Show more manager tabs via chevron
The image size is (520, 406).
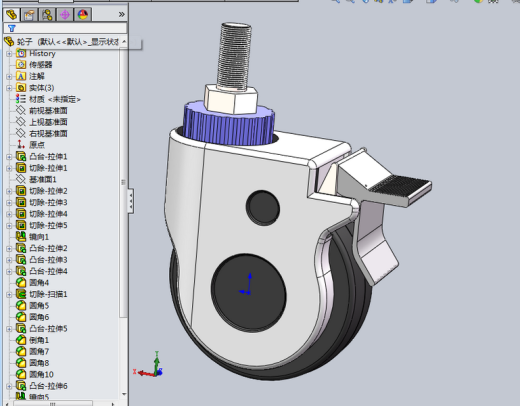click(x=121, y=14)
